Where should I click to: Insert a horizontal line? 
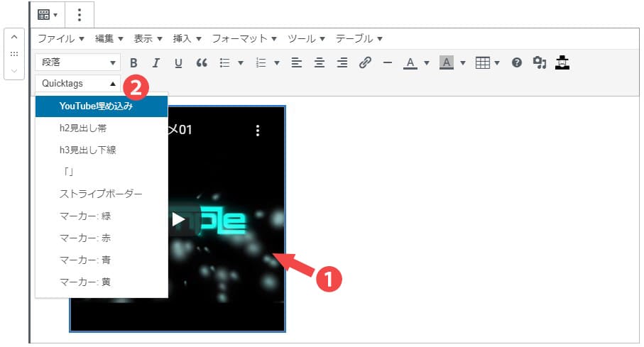387,62
